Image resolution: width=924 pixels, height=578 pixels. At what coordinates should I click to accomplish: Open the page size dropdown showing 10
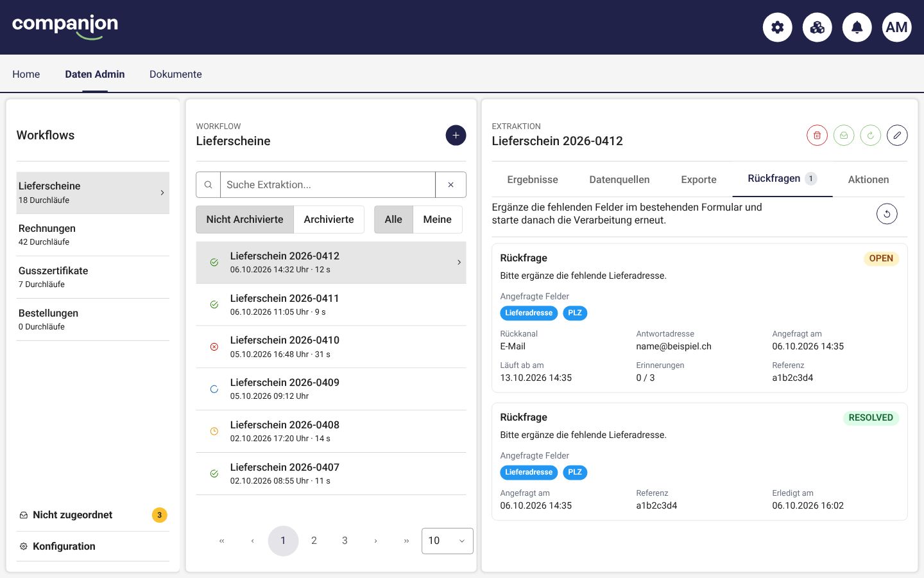[x=447, y=541]
